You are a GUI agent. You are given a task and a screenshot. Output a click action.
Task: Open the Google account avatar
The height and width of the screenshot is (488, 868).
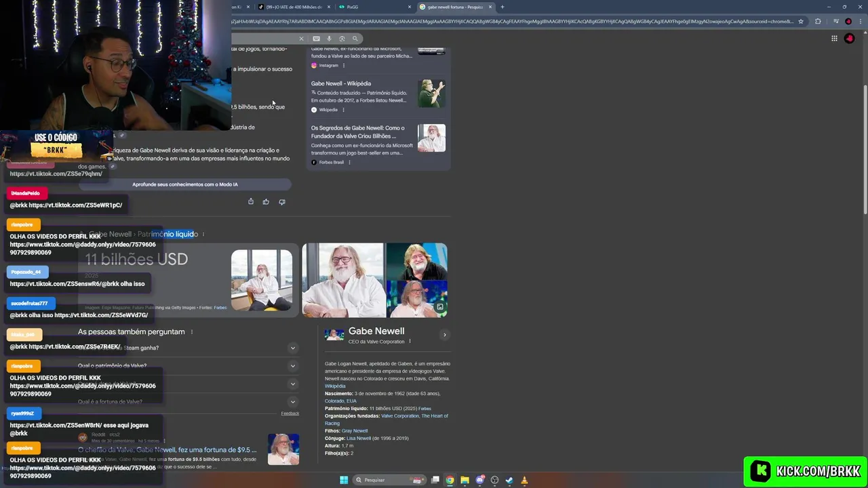pos(849,39)
